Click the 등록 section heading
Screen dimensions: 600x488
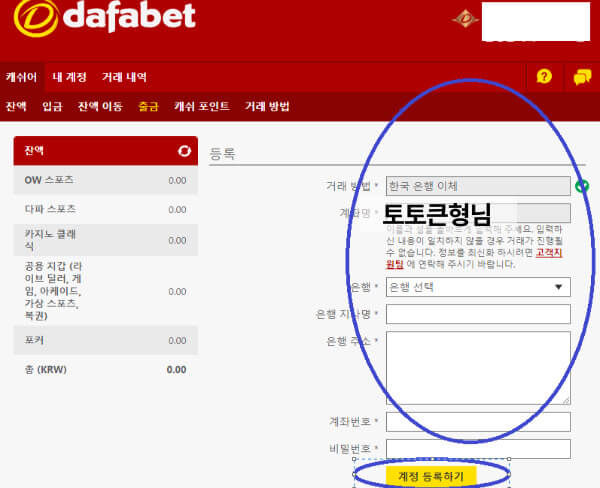[223, 154]
